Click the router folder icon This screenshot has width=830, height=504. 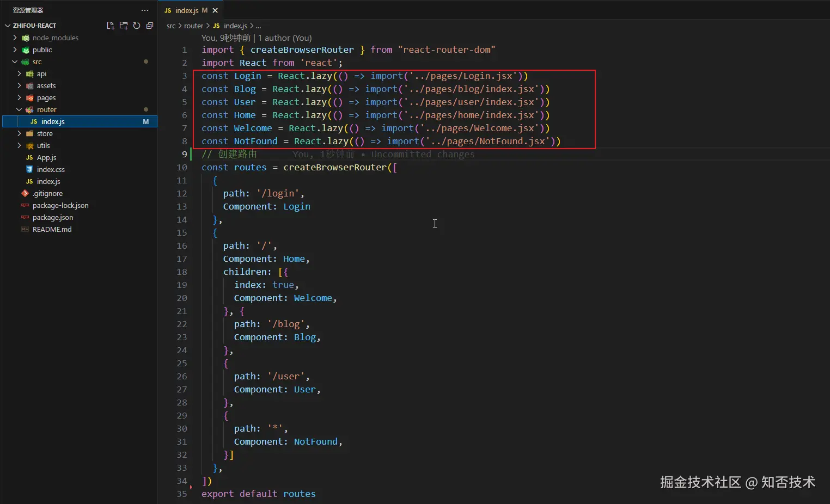tap(29, 110)
